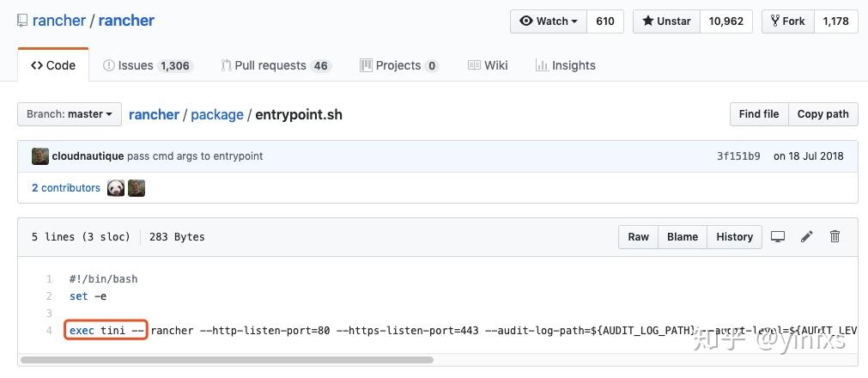Click the 2 contributors link

pos(66,188)
